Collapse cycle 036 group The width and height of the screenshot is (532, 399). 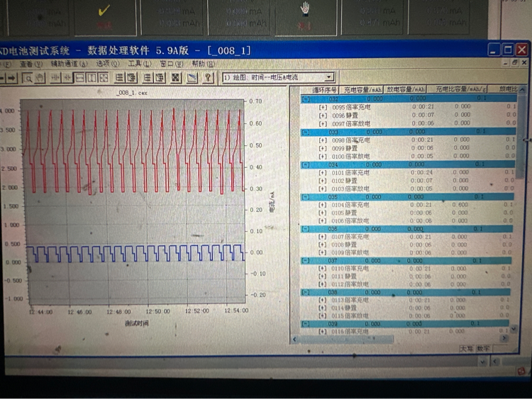tap(305, 228)
